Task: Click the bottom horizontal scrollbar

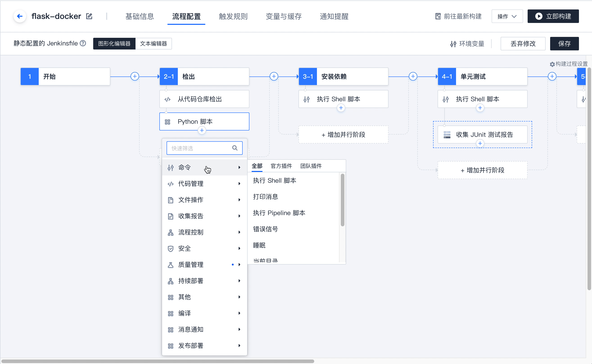Action: 158,361
